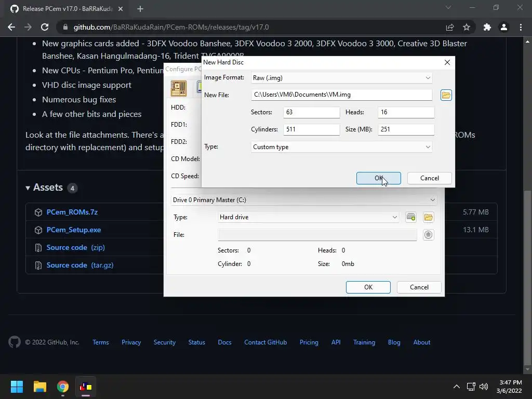This screenshot has height=399, width=532.
Task: Close the New Hard Disc dialog
Action: 447,62
